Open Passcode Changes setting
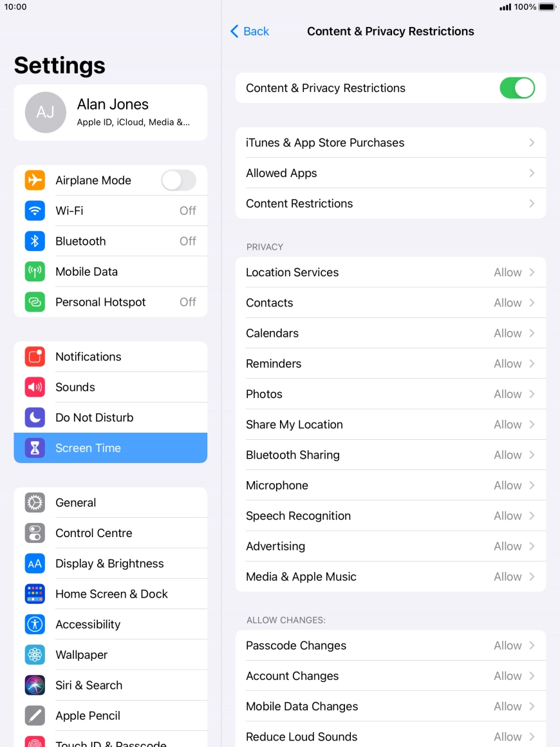Image resolution: width=560 pixels, height=747 pixels. tap(390, 645)
